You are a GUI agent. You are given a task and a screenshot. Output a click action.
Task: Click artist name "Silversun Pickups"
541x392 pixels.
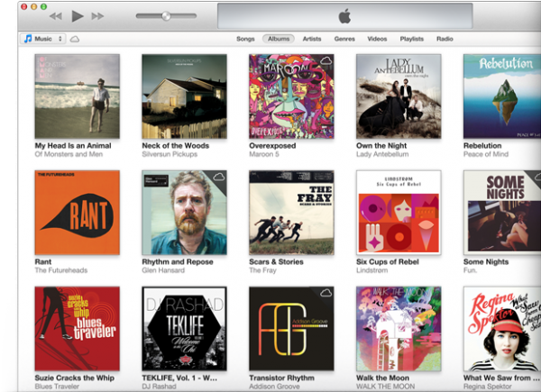170,154
